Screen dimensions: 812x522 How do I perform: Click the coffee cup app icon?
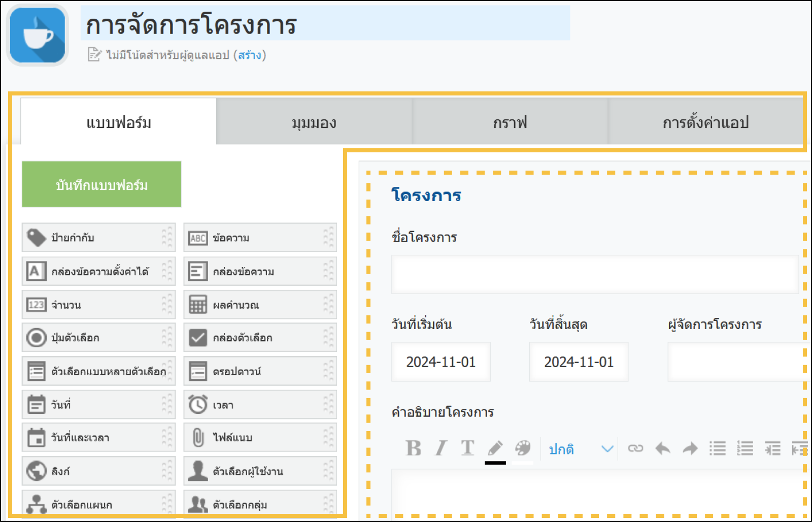tap(37, 35)
